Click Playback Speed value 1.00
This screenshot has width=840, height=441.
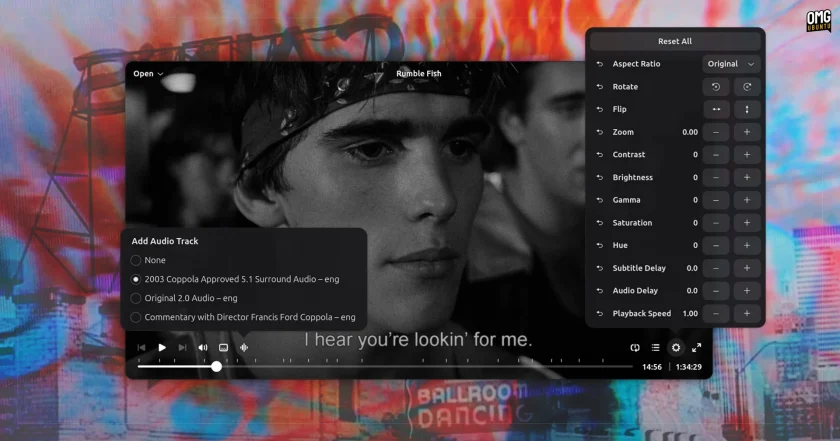point(690,313)
